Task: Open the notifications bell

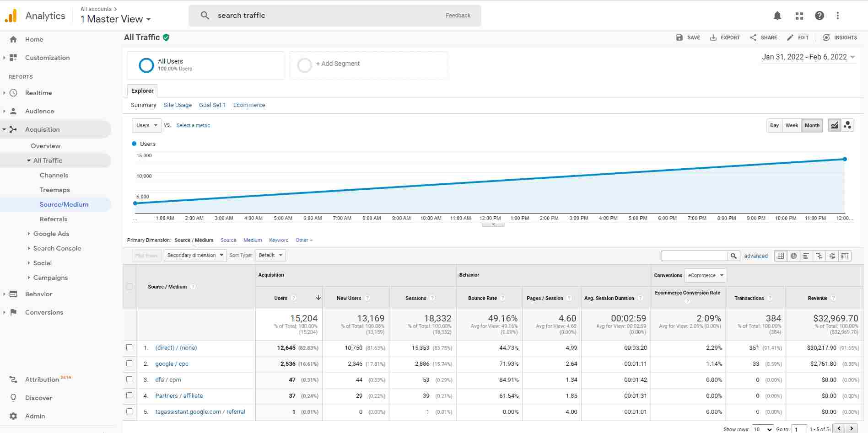Action: pos(777,15)
